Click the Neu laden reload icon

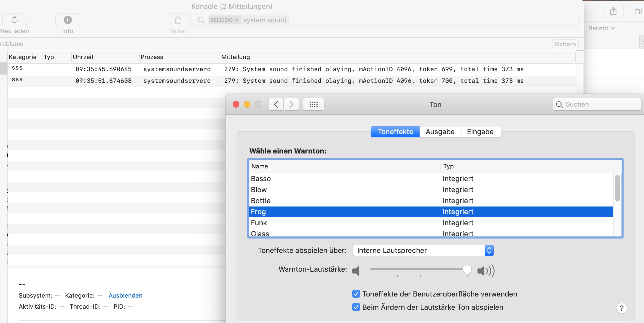[x=15, y=20]
